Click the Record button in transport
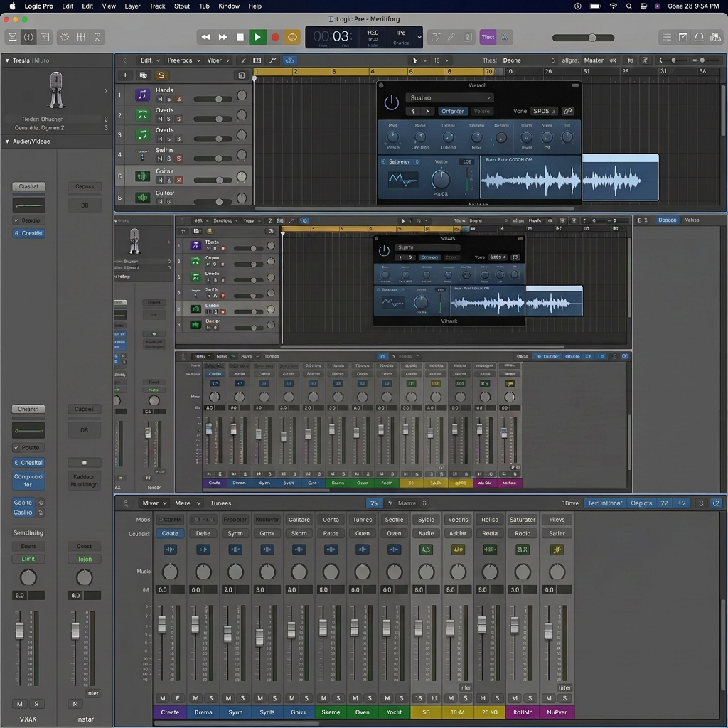 275,37
